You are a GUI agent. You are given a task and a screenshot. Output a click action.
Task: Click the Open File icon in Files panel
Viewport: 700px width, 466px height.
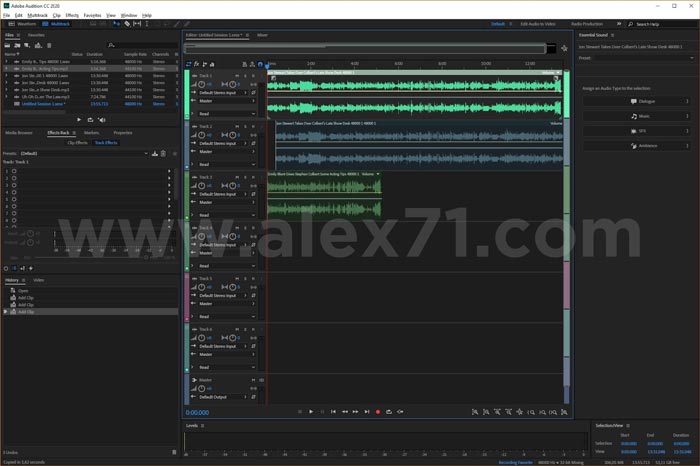pos(7,45)
